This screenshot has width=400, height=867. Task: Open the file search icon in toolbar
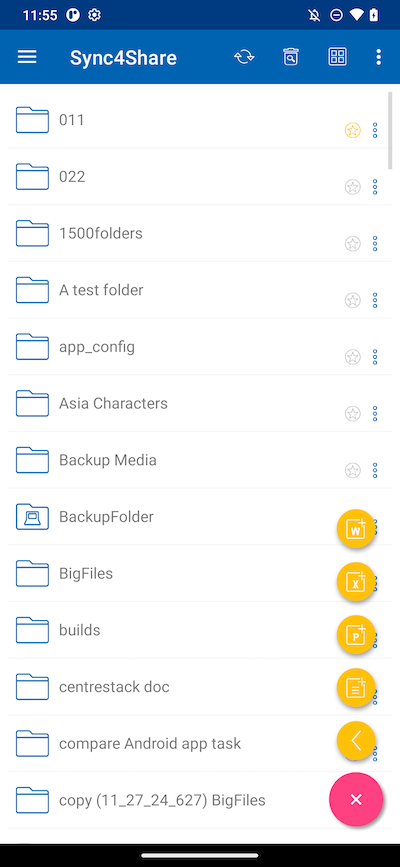coord(290,57)
